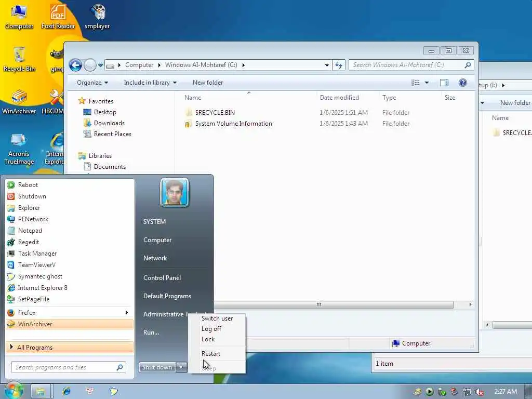Viewport: 532px width, 399px height.
Task: Click the horizontal scrollbar in file list
Action: [x=334, y=304]
